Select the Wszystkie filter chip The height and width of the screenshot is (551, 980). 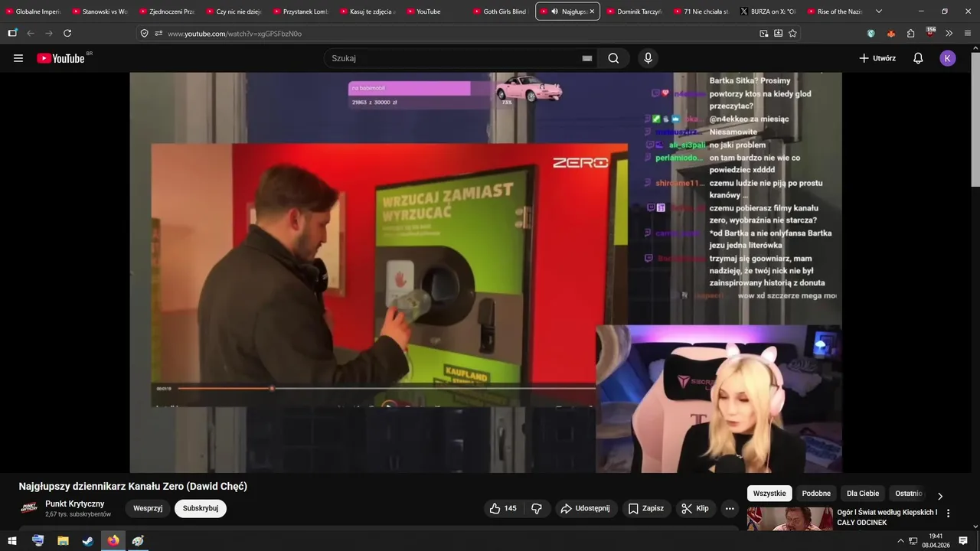[x=769, y=494]
